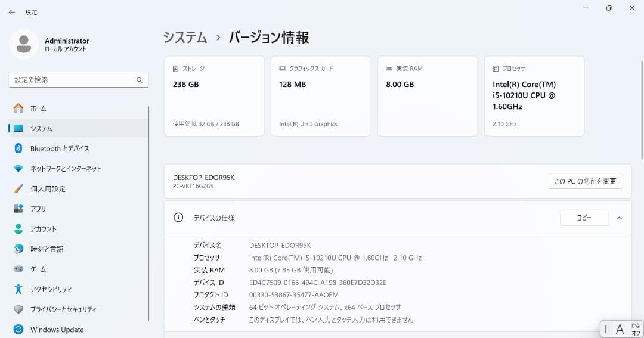This screenshot has width=644, height=338.
Task: Click the Administrator profile avatar
Action: pos(24,44)
